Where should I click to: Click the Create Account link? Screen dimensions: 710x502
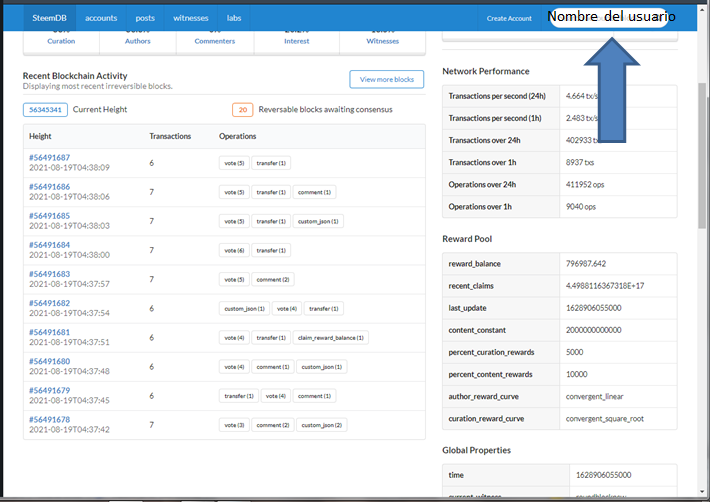[509, 19]
